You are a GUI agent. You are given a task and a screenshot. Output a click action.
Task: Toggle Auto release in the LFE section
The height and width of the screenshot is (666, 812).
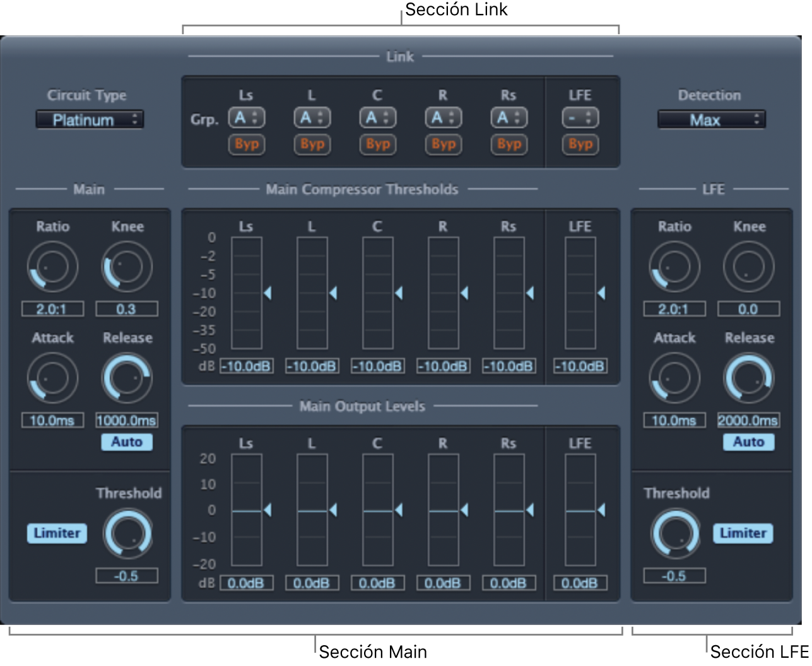(x=748, y=442)
